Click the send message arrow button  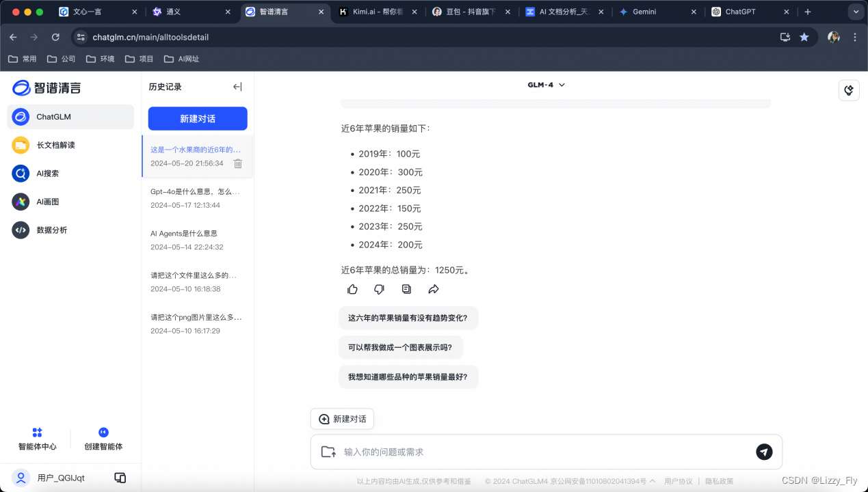[x=763, y=452]
